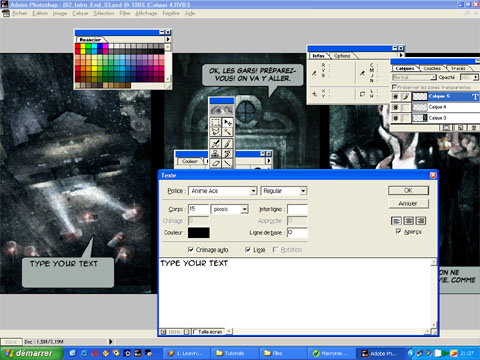The image size is (480, 360).
Task: Click the trash button in Calques palette
Action: pyautogui.click(x=474, y=128)
